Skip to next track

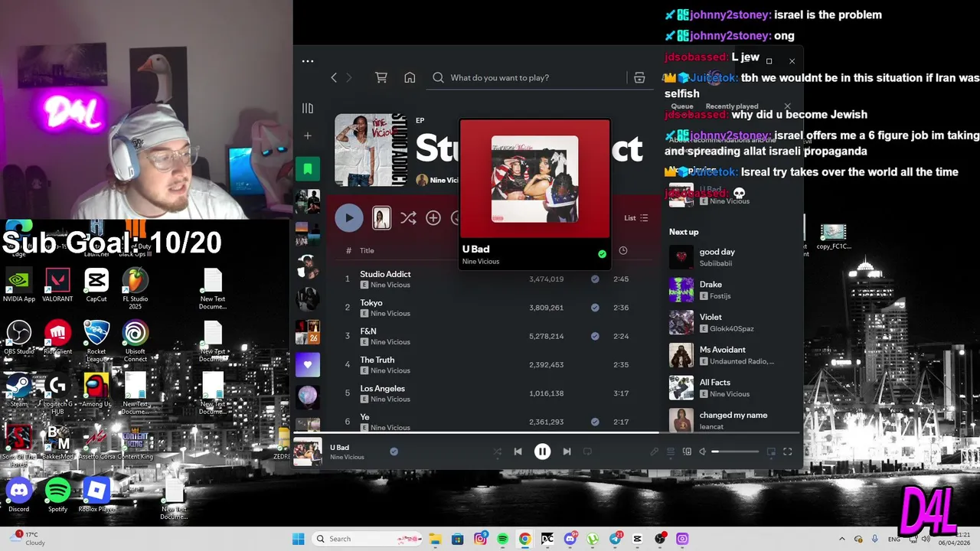[567, 452]
